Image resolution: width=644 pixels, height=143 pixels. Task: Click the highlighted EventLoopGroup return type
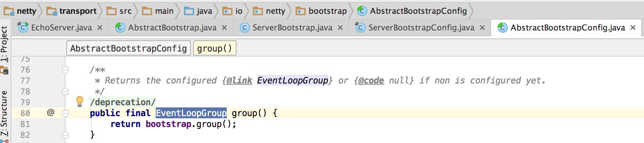(191, 113)
